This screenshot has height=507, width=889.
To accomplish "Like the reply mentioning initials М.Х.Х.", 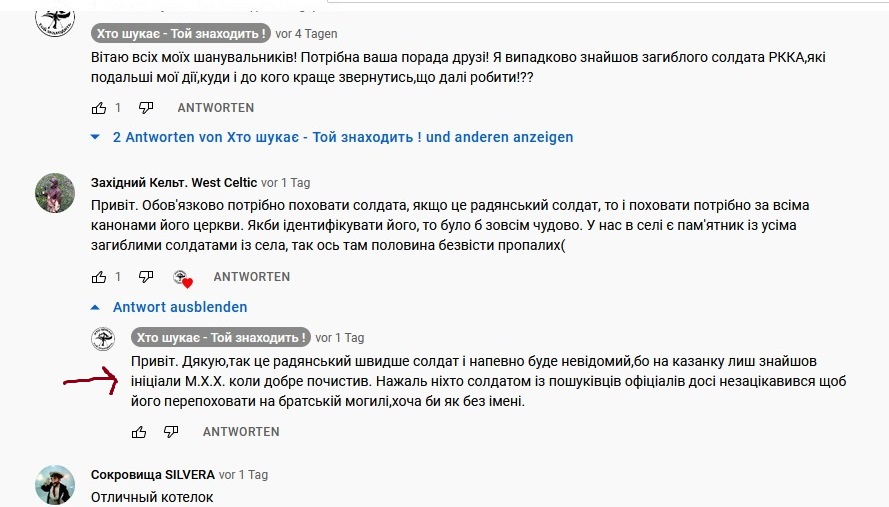I will (x=139, y=432).
